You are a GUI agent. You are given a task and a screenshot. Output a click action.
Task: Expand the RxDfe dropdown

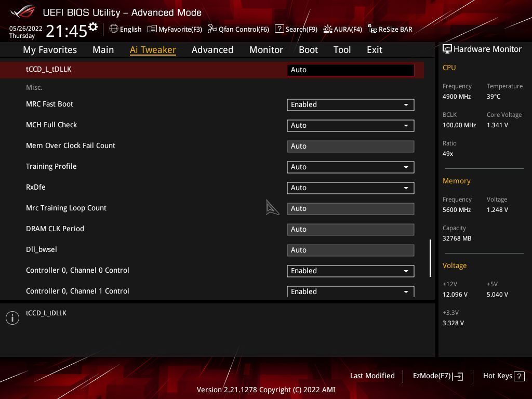[351, 188]
